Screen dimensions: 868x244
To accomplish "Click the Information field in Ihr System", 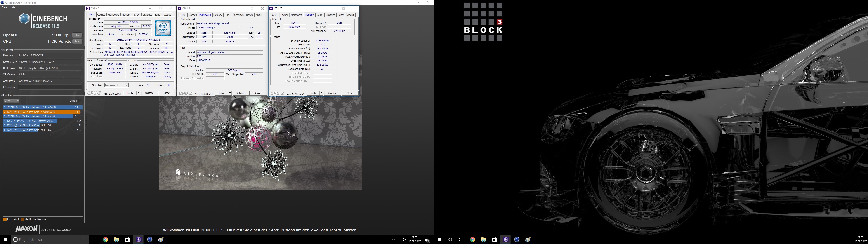I will point(50,87).
